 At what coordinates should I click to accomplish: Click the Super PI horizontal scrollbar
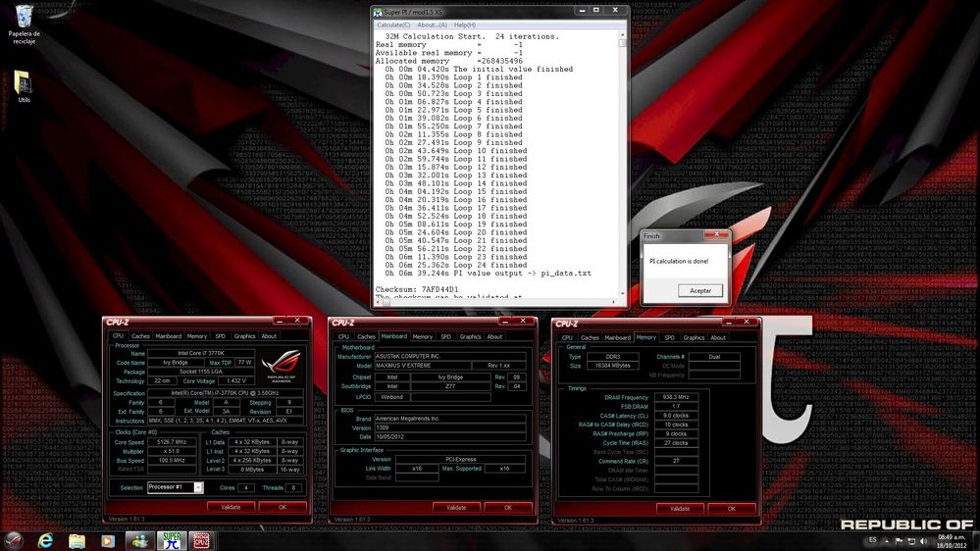(x=497, y=302)
